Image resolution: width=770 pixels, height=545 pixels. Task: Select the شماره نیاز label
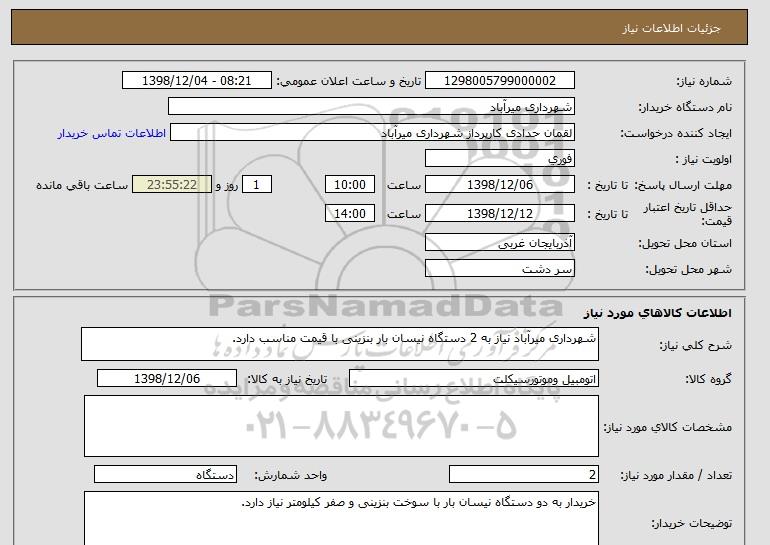(x=704, y=81)
